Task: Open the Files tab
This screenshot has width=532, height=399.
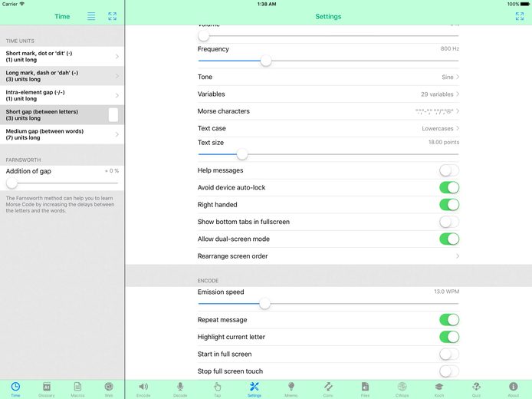Action: (365, 389)
